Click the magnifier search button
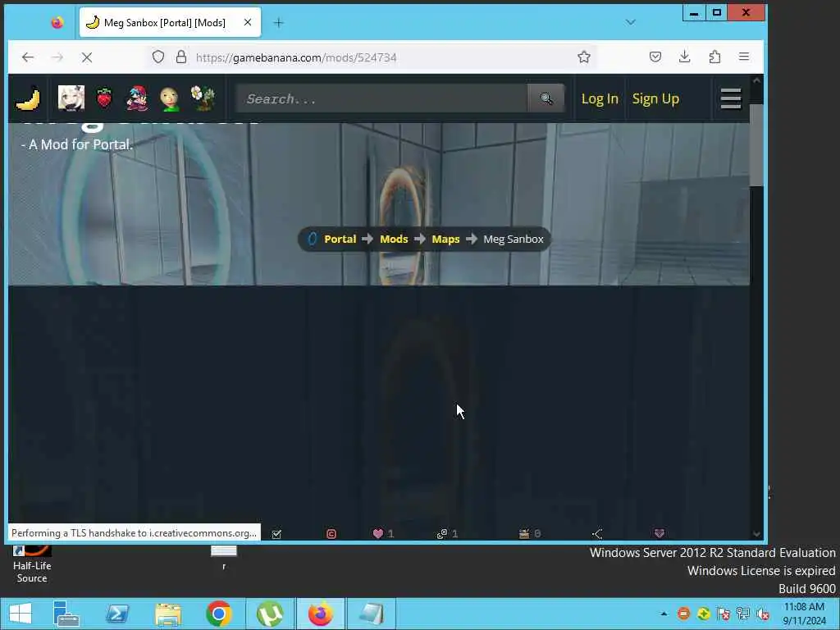840x630 pixels. point(546,98)
